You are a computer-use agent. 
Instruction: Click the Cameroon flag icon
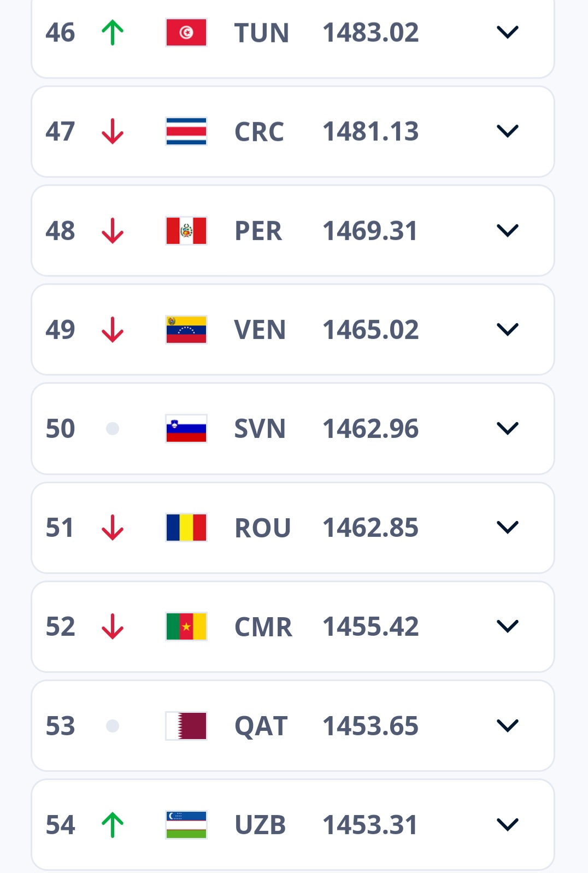click(186, 626)
